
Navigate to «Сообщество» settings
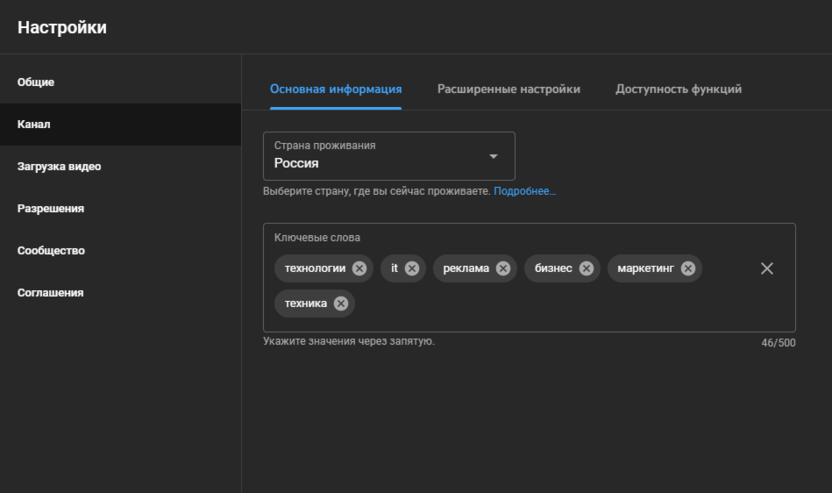(x=51, y=251)
